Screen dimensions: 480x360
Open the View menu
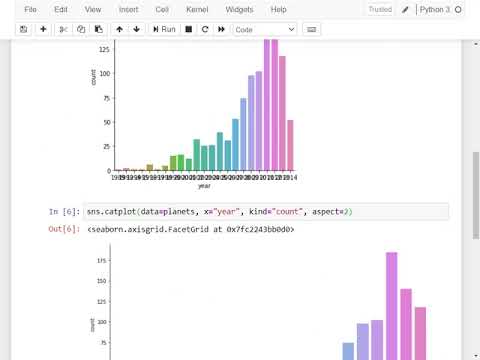coord(93,9)
